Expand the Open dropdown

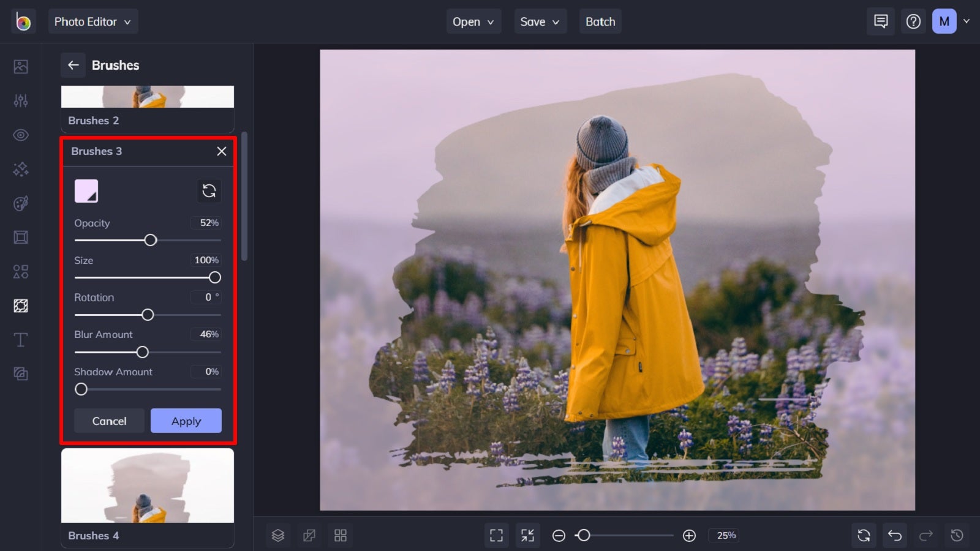tap(473, 21)
